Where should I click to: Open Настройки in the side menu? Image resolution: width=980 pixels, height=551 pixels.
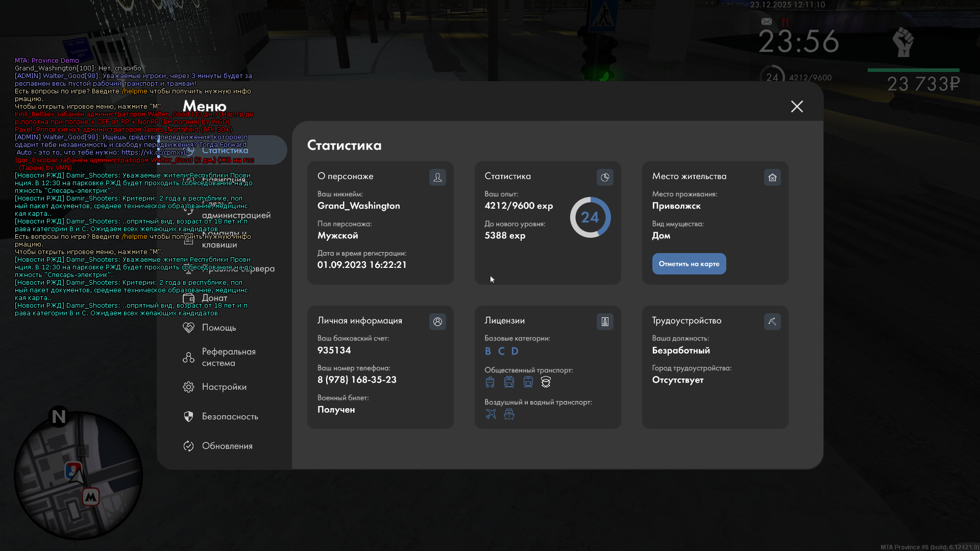224,387
